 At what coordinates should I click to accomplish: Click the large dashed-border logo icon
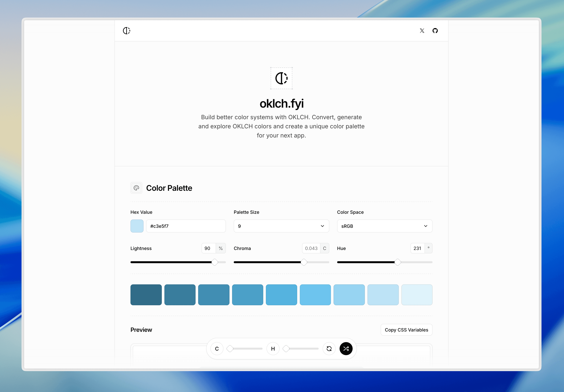tap(282, 78)
